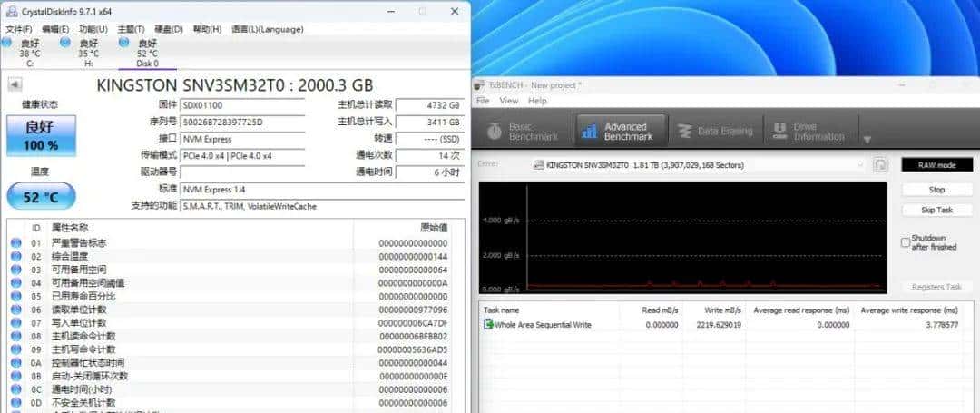Refresh the drive list in TxBENCH

[880, 165]
